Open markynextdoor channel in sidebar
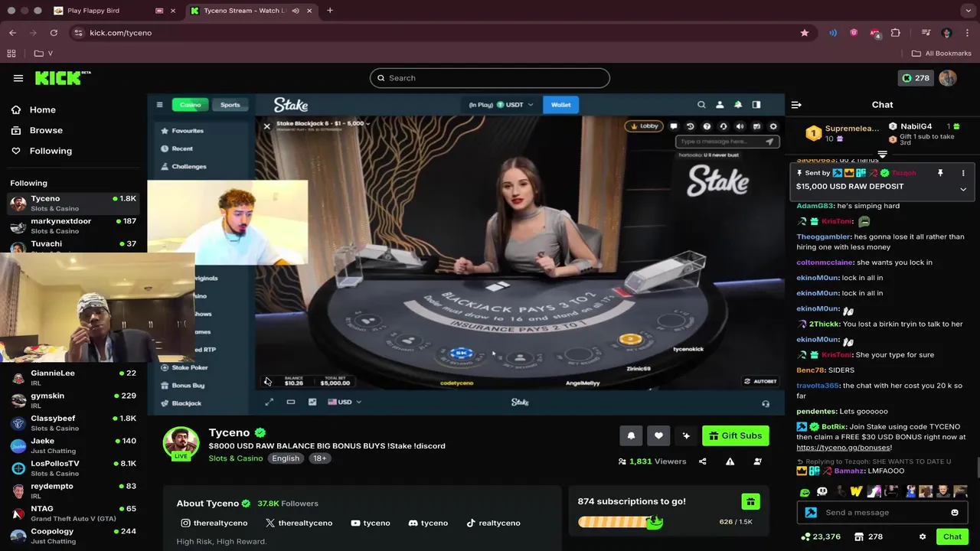 73,226
